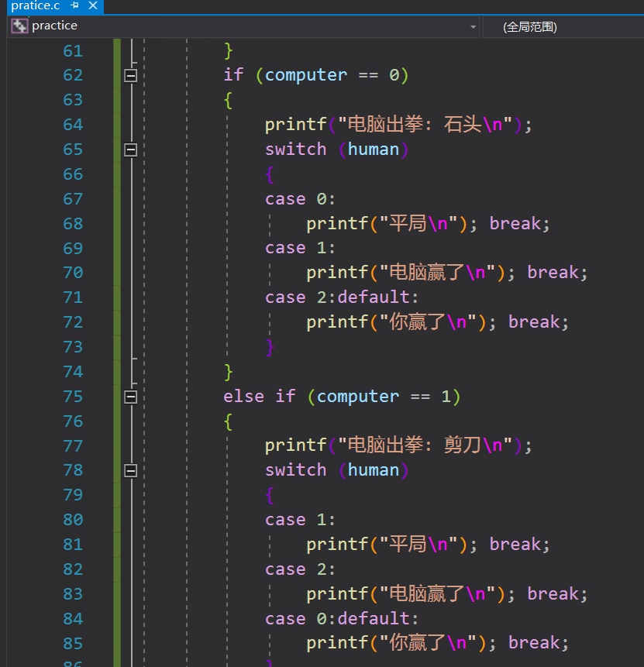This screenshot has height=667, width=644.
Task: Click 'case 0:' on line 67
Action: (300, 199)
